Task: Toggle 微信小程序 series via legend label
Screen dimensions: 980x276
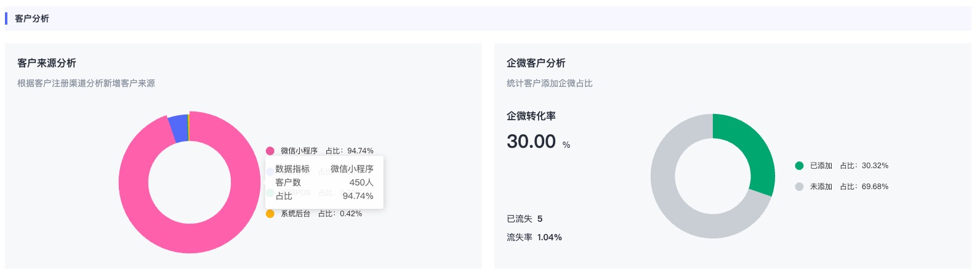Action: click(x=299, y=151)
